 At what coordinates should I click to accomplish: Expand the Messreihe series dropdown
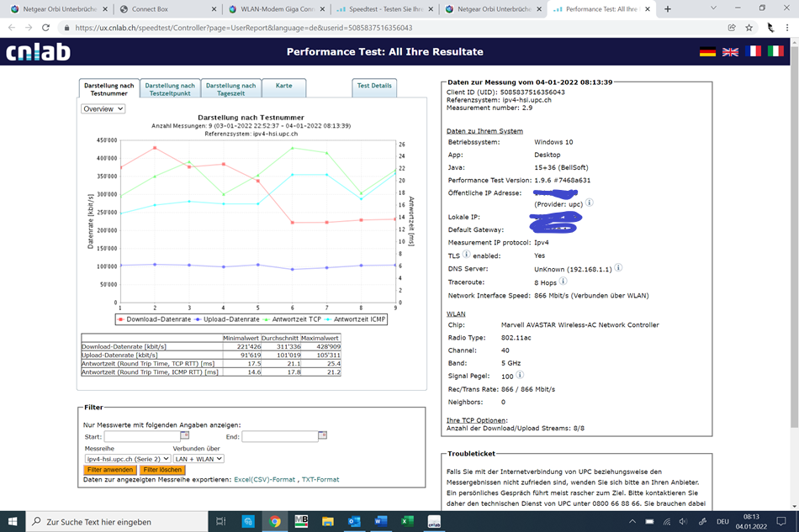pos(127,459)
